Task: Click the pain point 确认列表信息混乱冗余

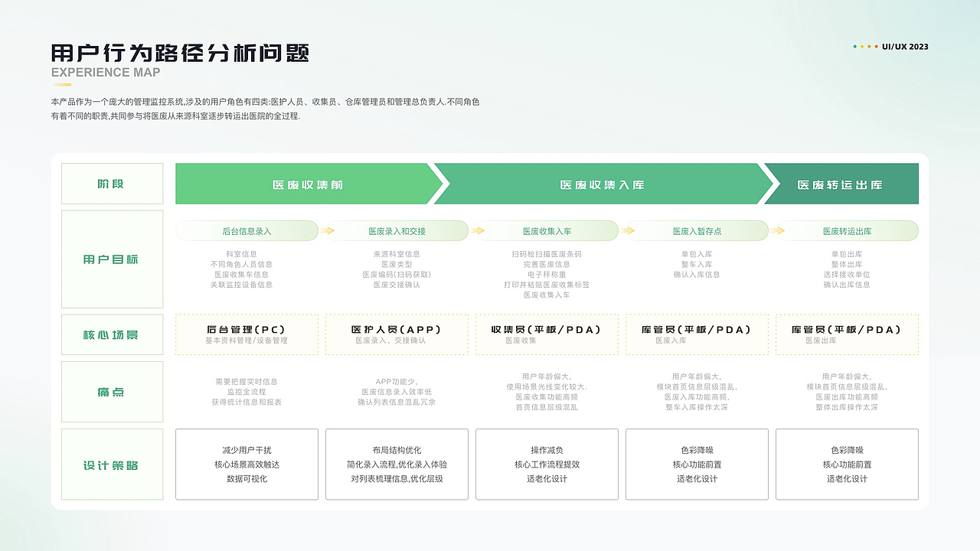Action: (397, 402)
